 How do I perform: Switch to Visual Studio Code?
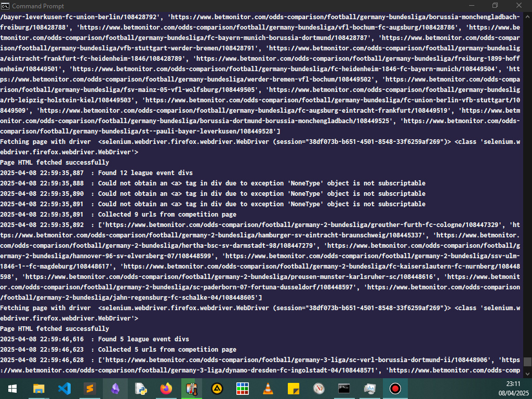64,388
